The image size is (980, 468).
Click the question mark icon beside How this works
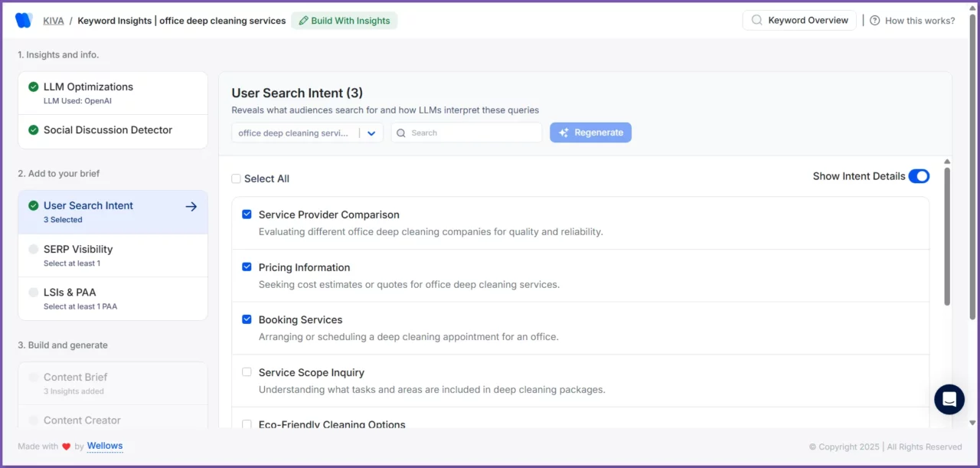click(875, 20)
